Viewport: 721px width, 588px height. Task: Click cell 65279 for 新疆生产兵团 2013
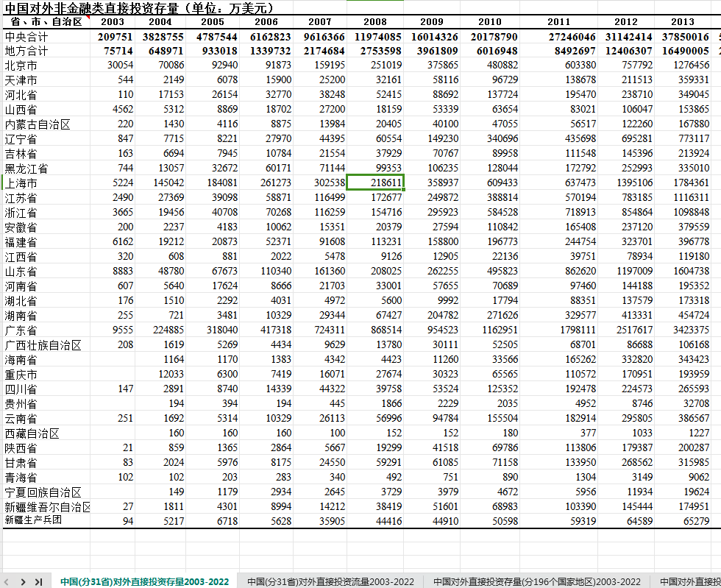(683, 521)
